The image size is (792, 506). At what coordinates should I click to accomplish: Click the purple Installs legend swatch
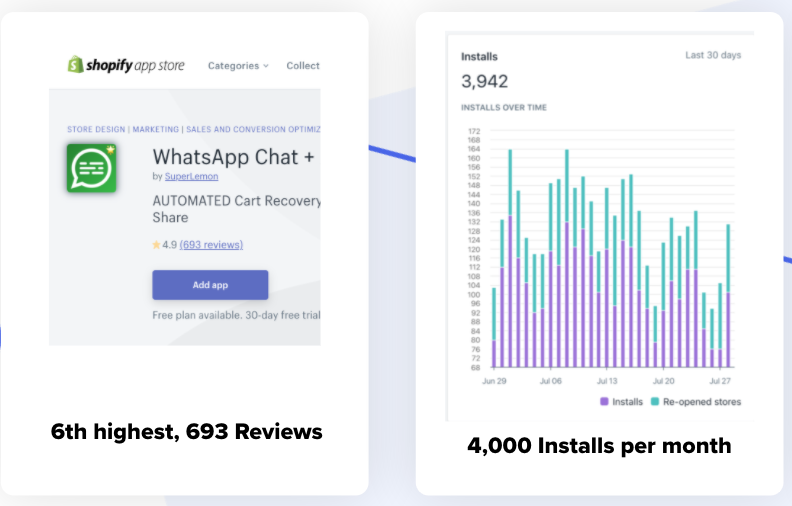(604, 401)
